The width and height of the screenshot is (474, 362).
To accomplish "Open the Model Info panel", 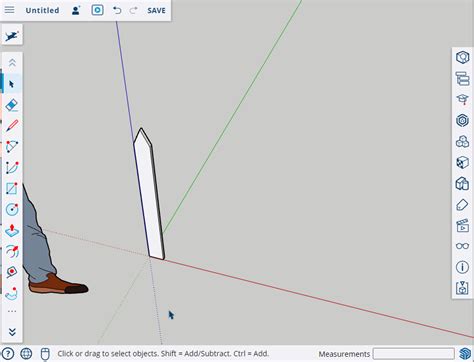I will pyautogui.click(x=462, y=267).
